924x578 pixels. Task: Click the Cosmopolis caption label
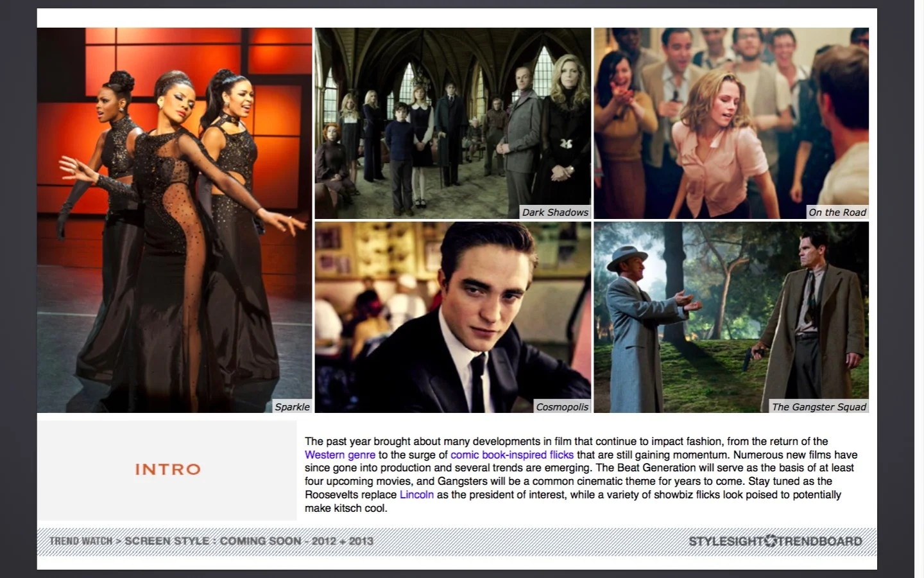click(562, 407)
